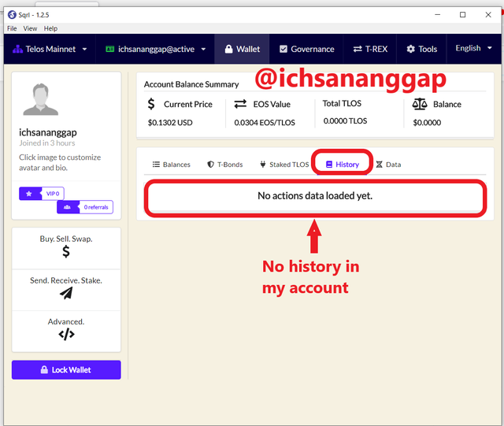Click the Governance checkmark icon
Screen dimensions: 504x426
point(283,49)
